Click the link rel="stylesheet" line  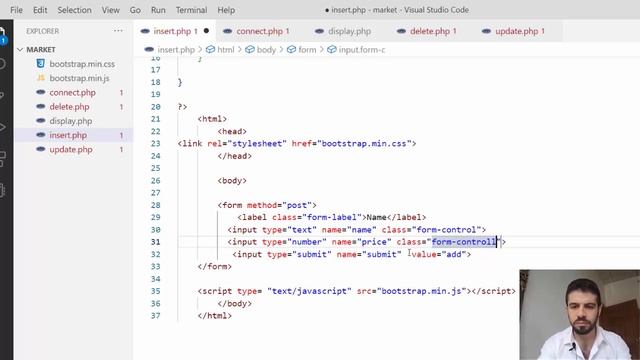click(x=297, y=144)
